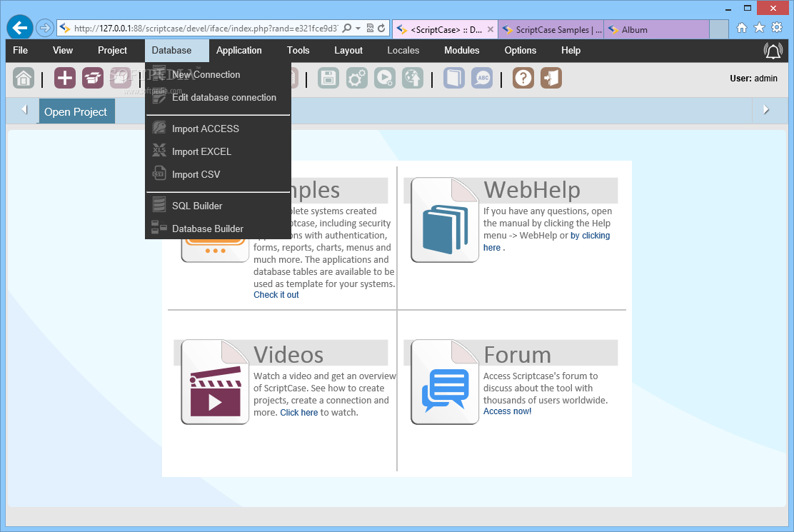Viewport: 794px width, 532px height.
Task: Click the Deploy globe upload icon
Action: click(x=413, y=78)
